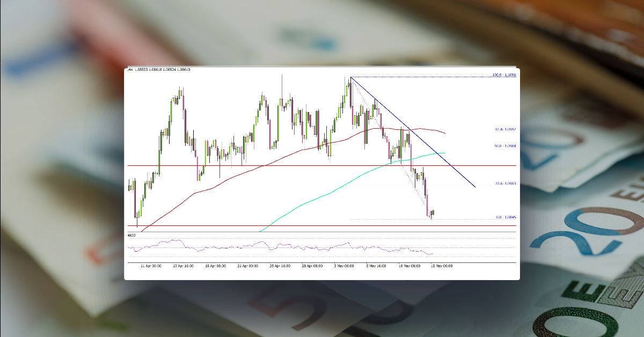Click the 11 Apr 00:00 date label
644x337 pixels.
(151, 265)
